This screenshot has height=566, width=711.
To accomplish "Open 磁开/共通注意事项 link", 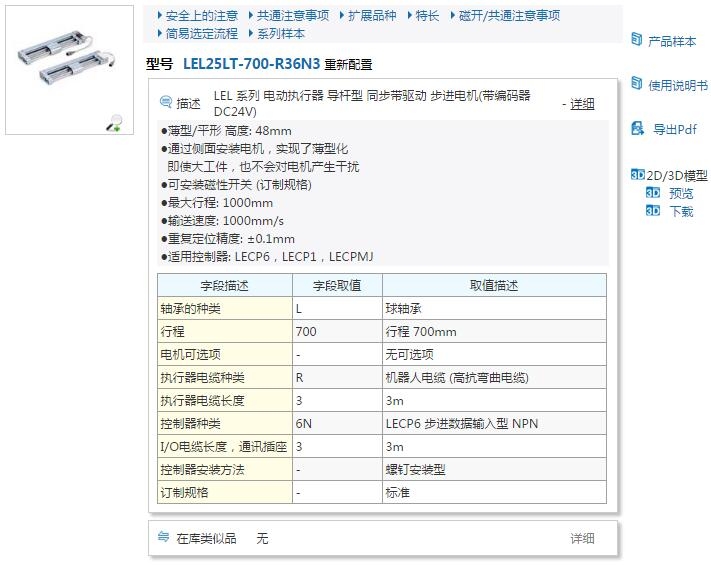I will pos(509,16).
